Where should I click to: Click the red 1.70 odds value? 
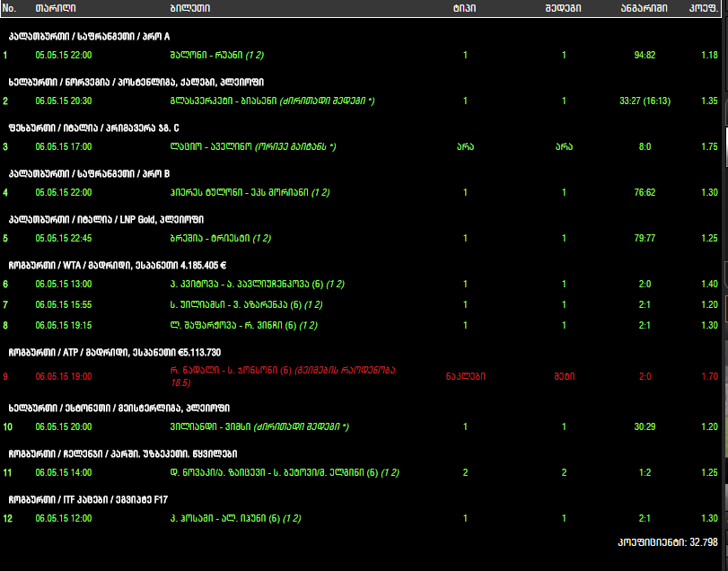pos(708,376)
